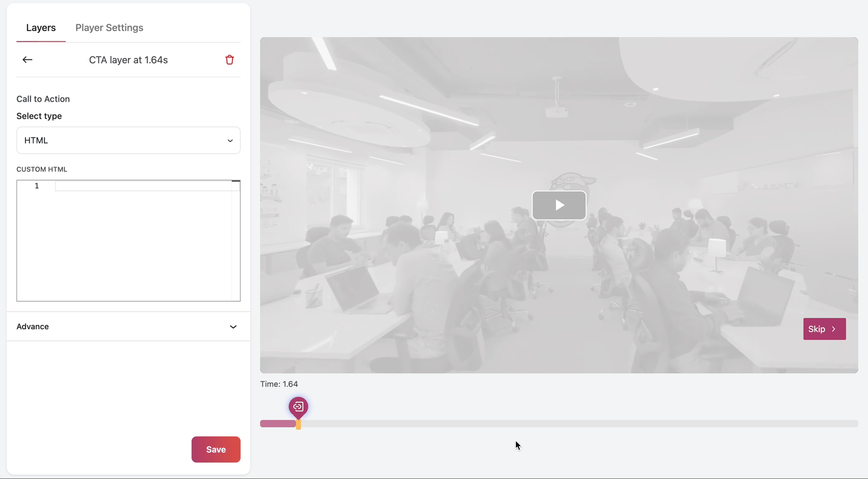Go back using the left arrow icon

point(27,60)
